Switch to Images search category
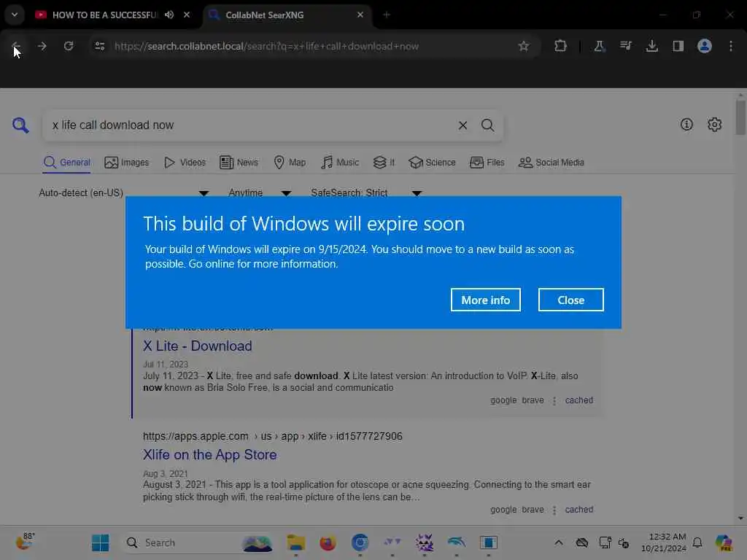Screen dimensions: 747x560 tap(127, 163)
